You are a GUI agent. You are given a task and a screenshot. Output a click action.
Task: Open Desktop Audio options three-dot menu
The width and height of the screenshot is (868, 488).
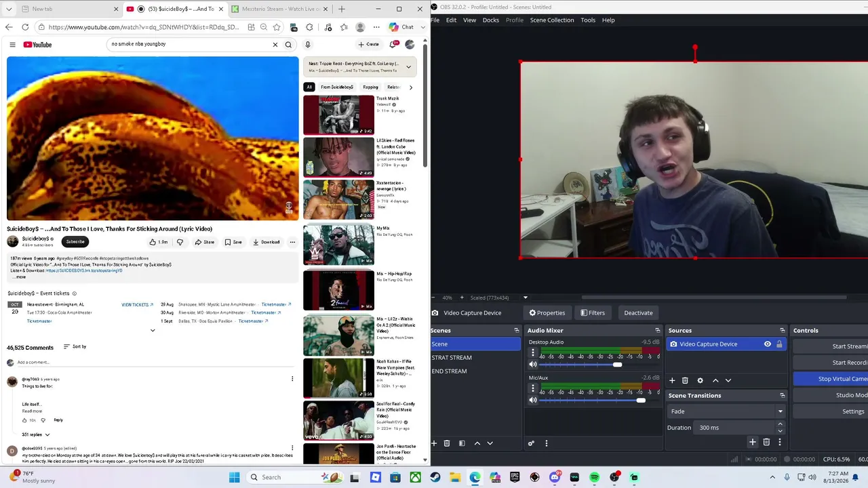pos(533,354)
